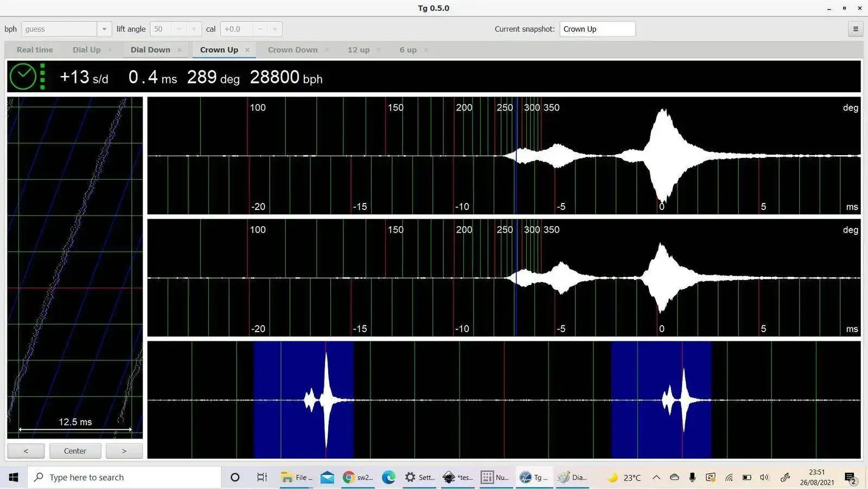Click the Type here to search box
The image size is (868, 489).
125,477
